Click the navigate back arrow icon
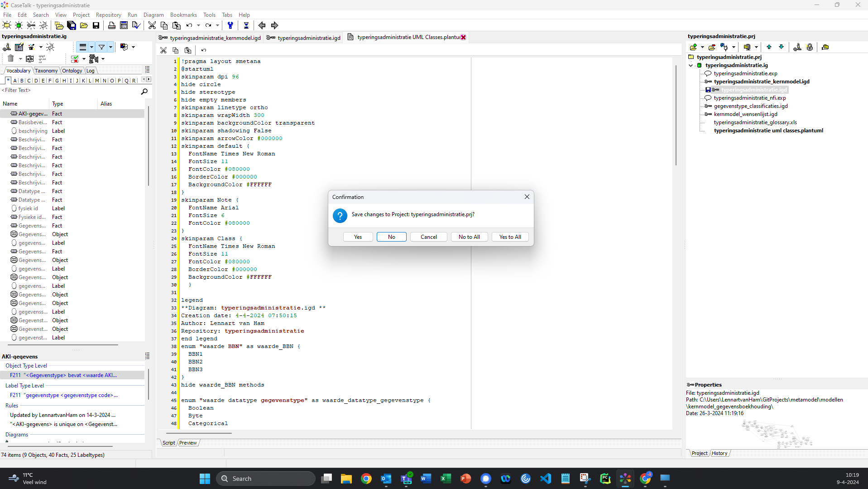This screenshot has width=868, height=489. tap(262, 25)
